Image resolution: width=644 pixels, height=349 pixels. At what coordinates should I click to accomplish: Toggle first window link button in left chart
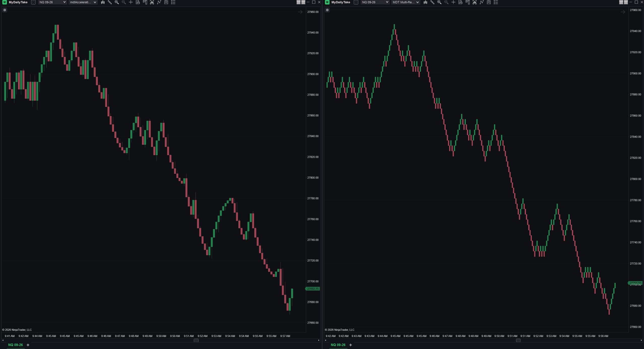299,2
